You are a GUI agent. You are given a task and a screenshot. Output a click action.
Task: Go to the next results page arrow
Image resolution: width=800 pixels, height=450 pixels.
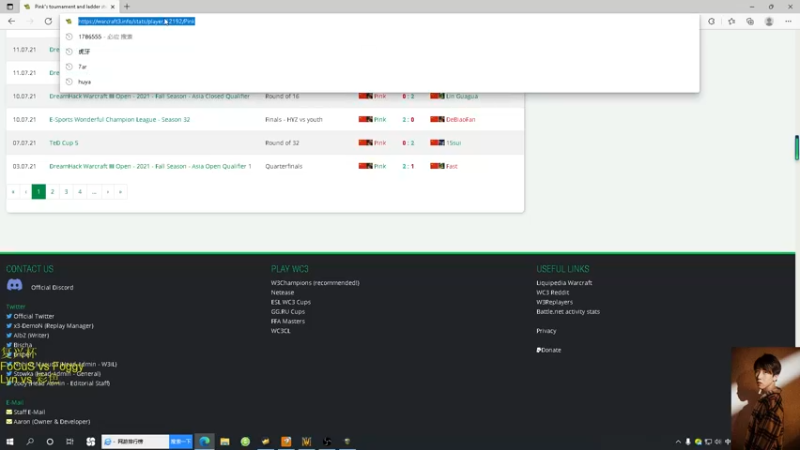tap(108, 192)
